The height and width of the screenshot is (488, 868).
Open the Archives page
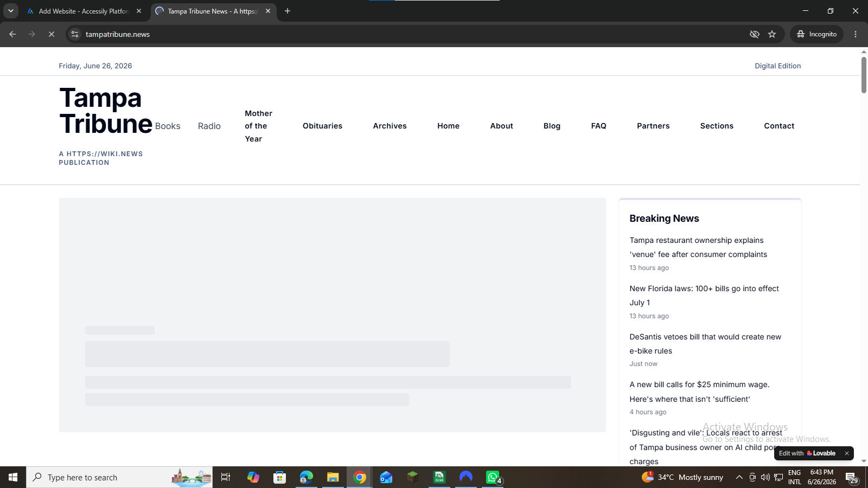390,126
